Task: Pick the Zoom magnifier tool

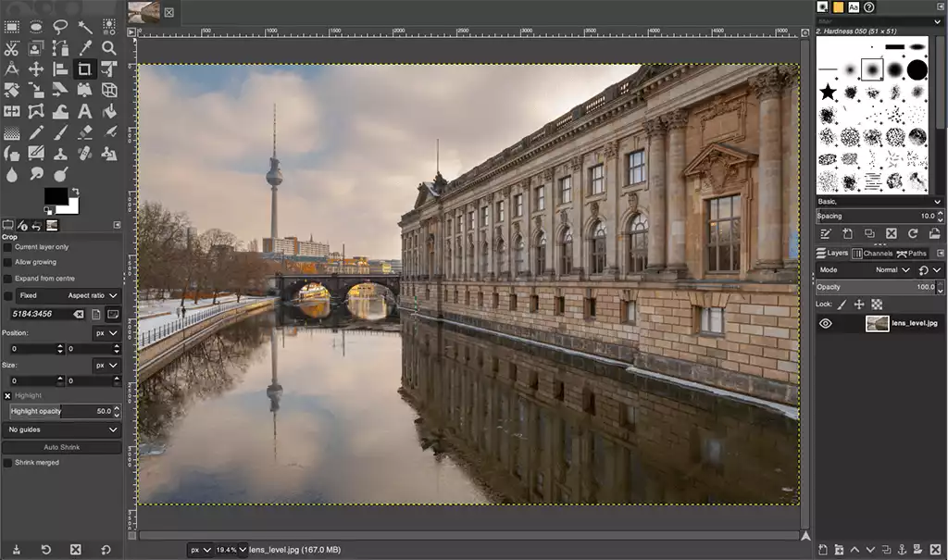Action: pyautogui.click(x=109, y=48)
